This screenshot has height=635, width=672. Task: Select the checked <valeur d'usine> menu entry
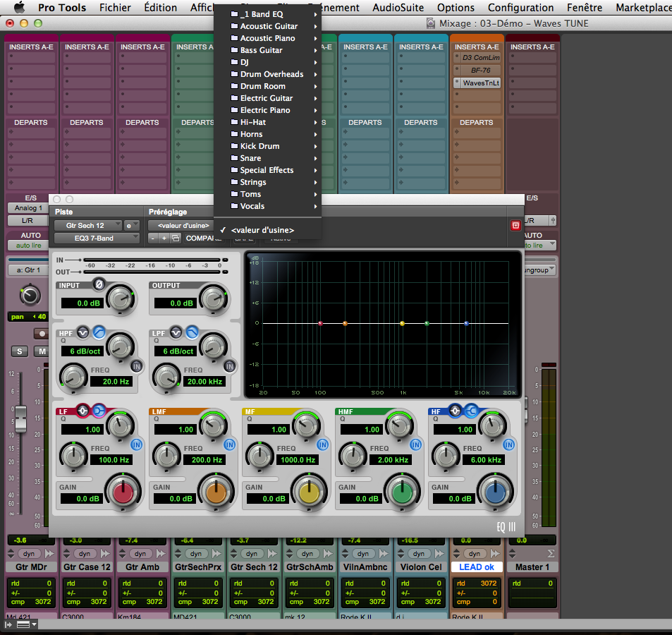point(267,230)
